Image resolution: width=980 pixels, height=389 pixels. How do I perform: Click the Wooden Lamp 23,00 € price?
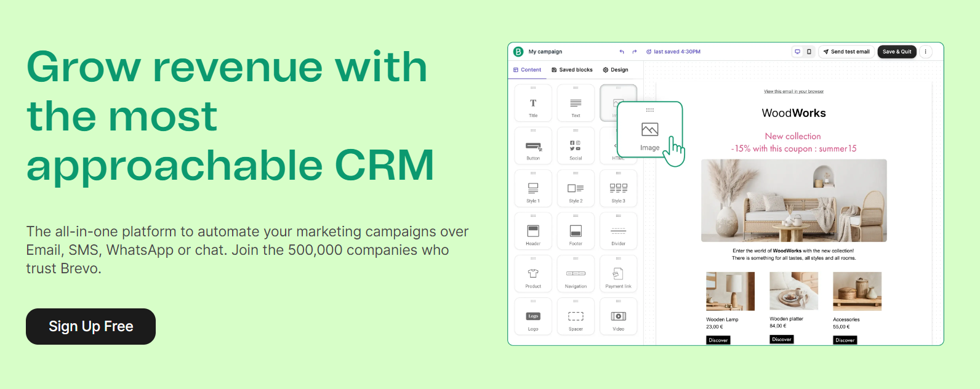click(x=715, y=327)
